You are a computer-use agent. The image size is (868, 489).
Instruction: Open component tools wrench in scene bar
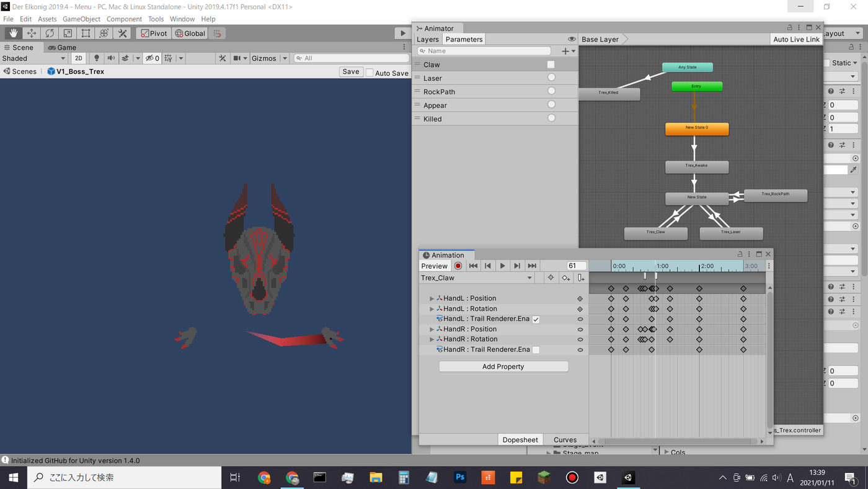(222, 58)
